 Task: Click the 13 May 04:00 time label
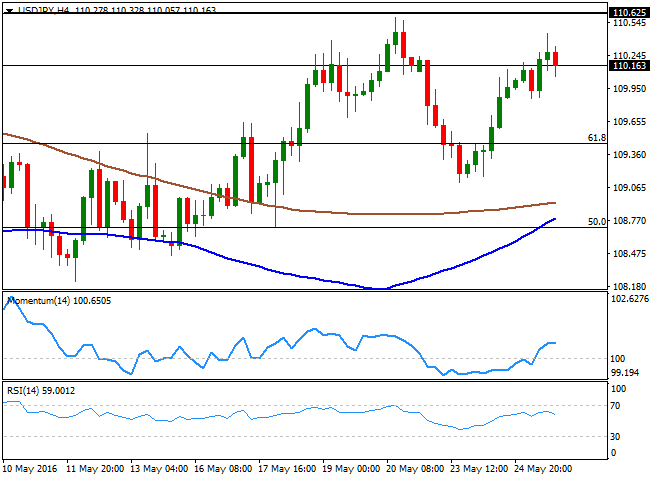[x=159, y=469]
